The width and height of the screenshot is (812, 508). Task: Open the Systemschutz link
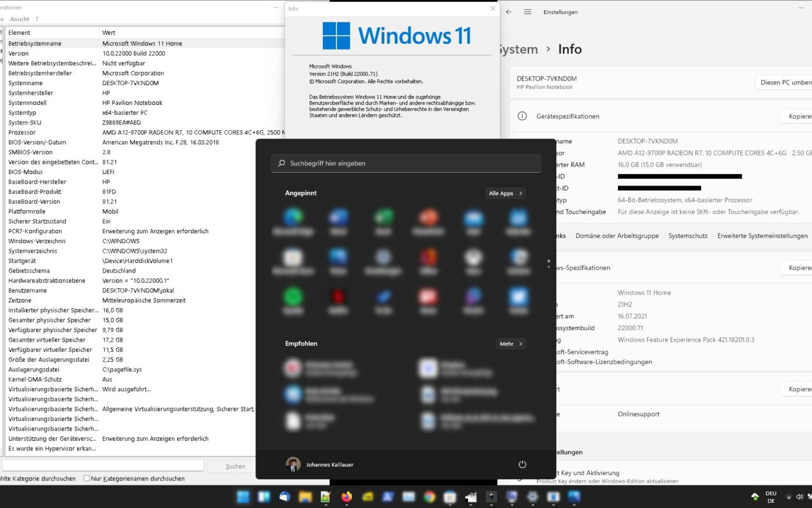[688, 236]
